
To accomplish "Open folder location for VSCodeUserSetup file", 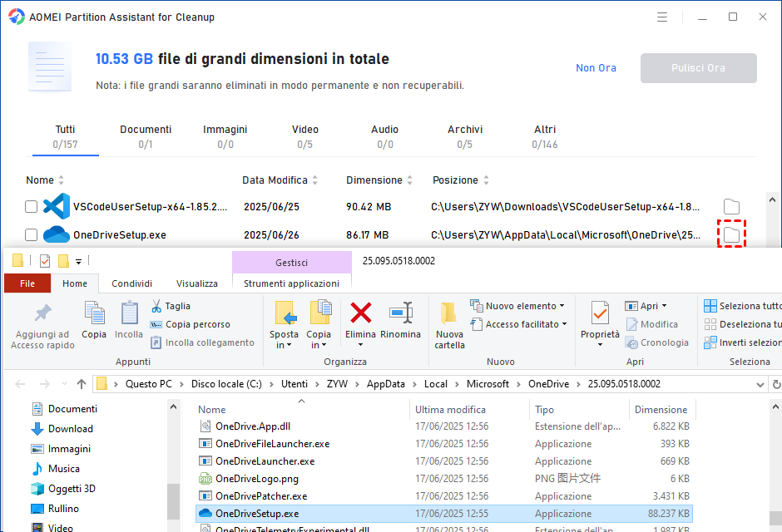I will click(x=731, y=206).
